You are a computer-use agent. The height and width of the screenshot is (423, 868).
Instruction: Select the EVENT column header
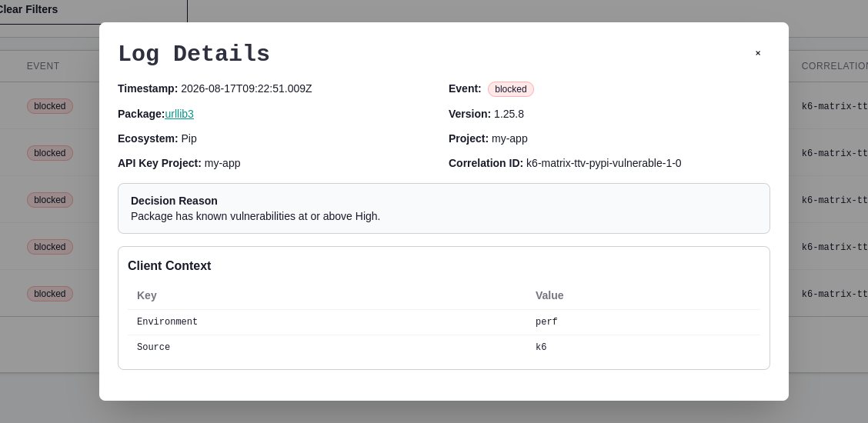(x=43, y=66)
